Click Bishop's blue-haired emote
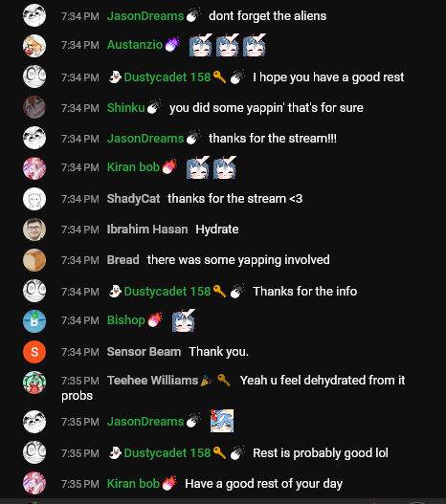 (184, 320)
